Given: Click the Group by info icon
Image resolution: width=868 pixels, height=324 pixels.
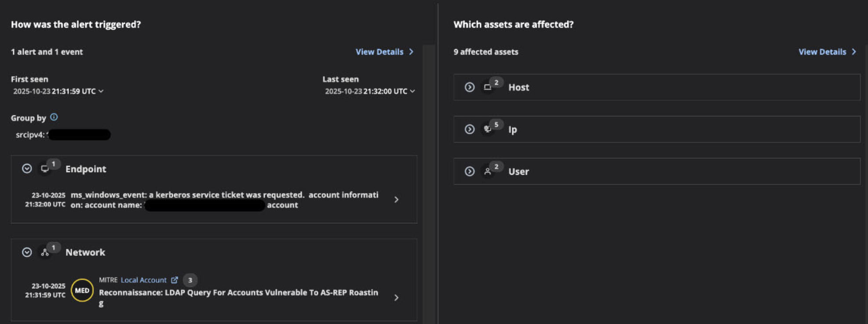Looking at the screenshot, I should click(54, 118).
